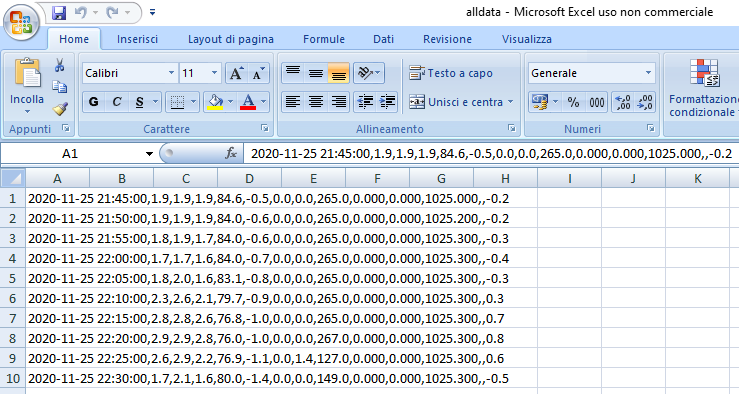Screen dimensions: 739x394
Task: Toggle underline with the S button
Action: pyautogui.click(x=140, y=102)
